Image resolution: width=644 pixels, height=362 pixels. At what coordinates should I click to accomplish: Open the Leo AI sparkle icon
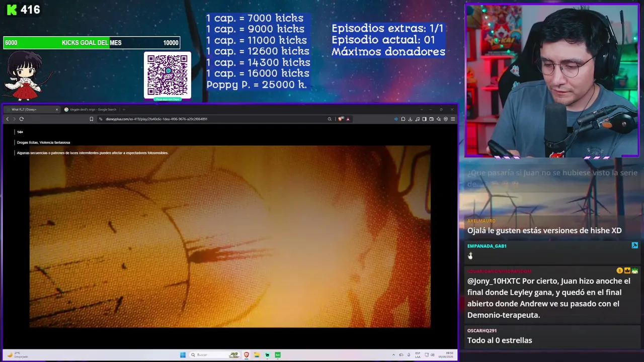tap(439, 119)
